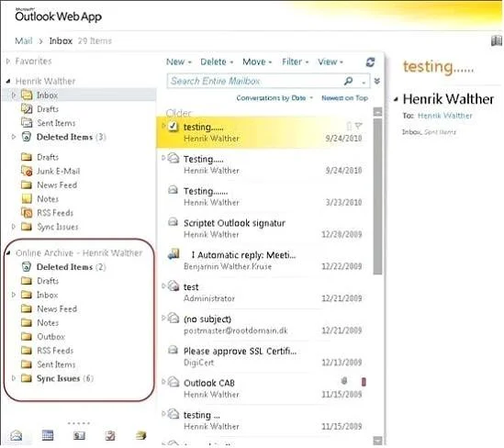Click envelope icon of Testing....... 3/23/2010

coord(173,190)
